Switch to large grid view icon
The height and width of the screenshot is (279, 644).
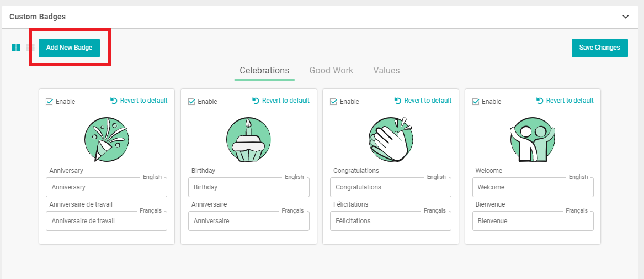[16, 48]
